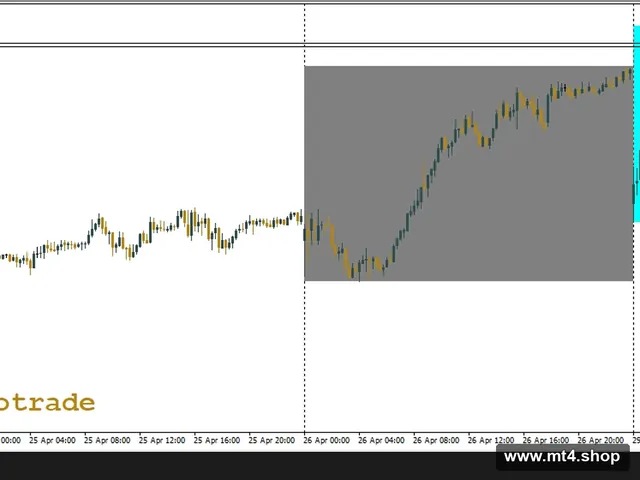Click the 26 Apr 04:00 time label

381,440
